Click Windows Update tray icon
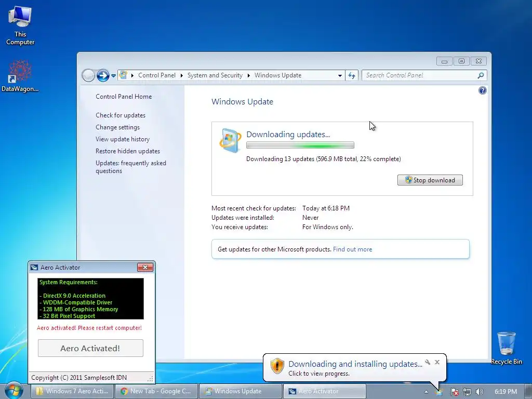 click(439, 392)
